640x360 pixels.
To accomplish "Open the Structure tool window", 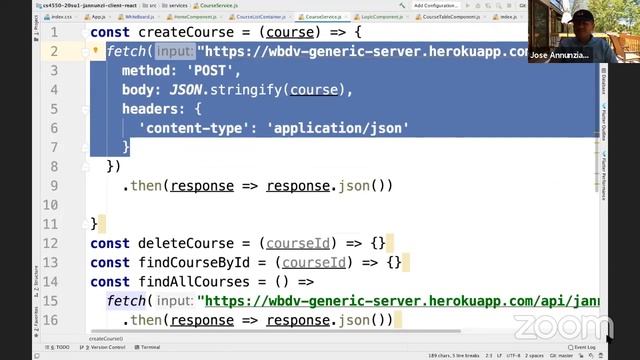I will (x=36, y=281).
